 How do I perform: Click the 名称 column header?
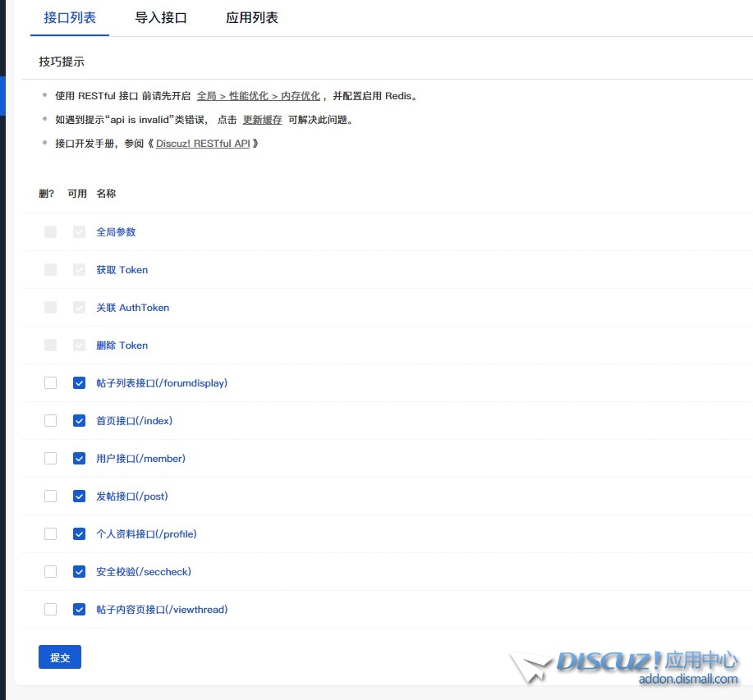coord(106,194)
